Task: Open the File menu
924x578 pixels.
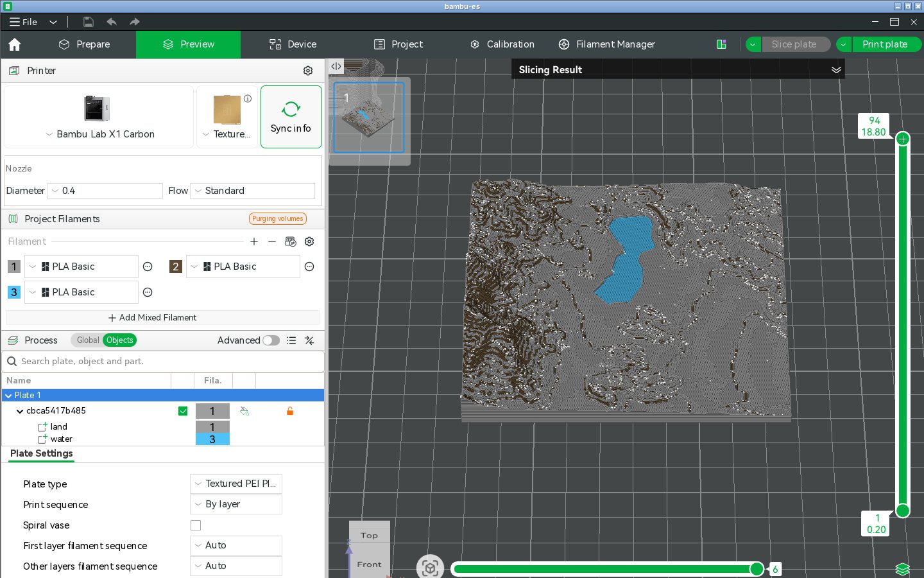Action: pos(24,22)
